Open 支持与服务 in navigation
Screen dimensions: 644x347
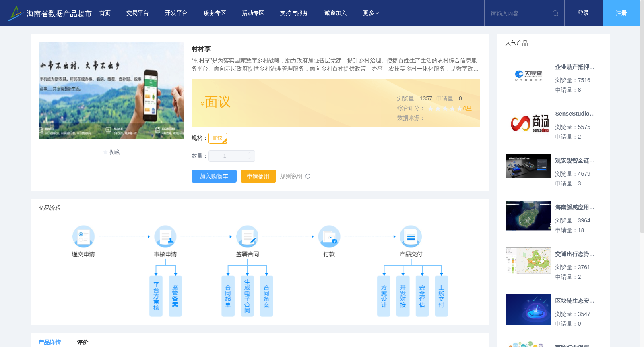(294, 13)
